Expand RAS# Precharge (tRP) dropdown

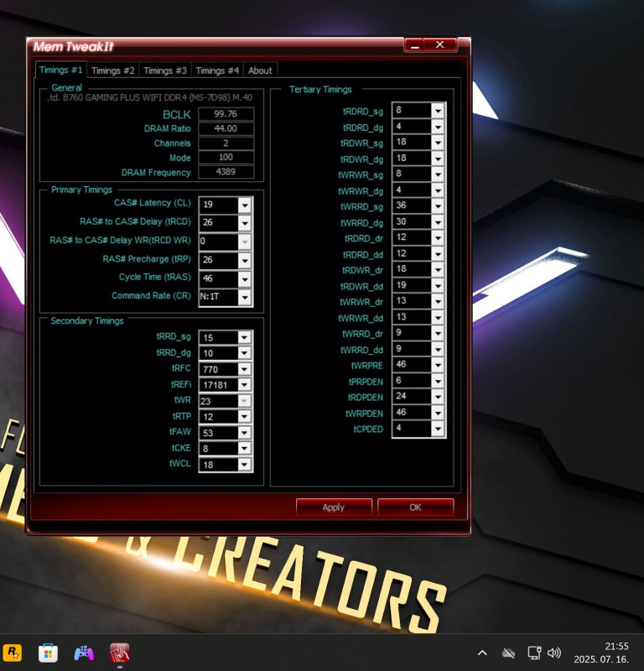245,260
